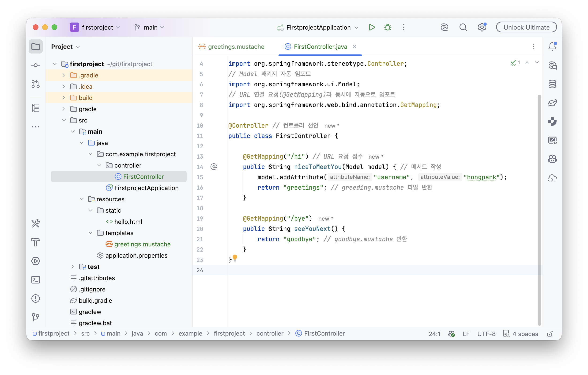Collapse the src folder

[64, 120]
